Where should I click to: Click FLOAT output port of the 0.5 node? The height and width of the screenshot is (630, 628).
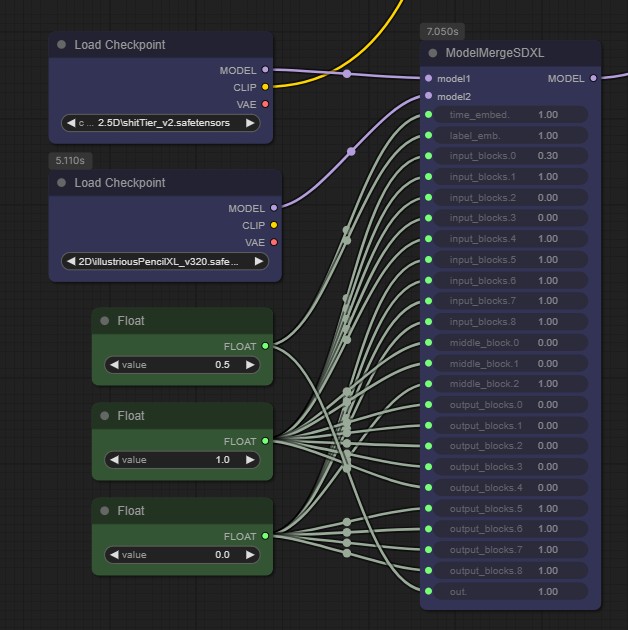pos(265,346)
